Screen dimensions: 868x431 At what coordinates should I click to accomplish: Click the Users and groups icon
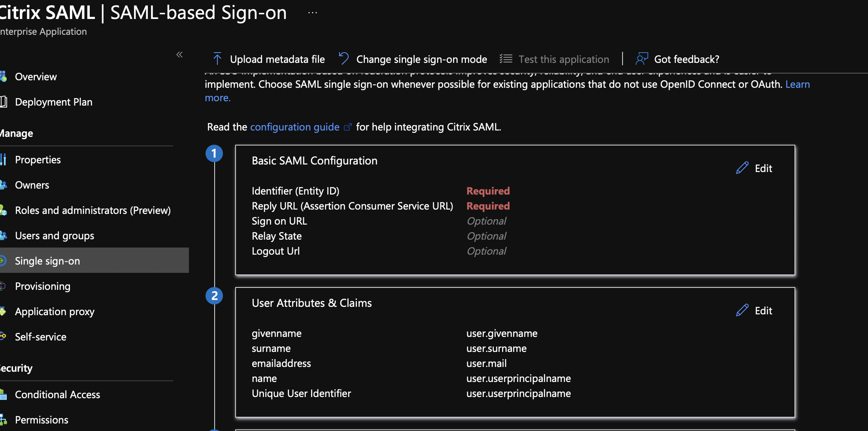point(3,235)
